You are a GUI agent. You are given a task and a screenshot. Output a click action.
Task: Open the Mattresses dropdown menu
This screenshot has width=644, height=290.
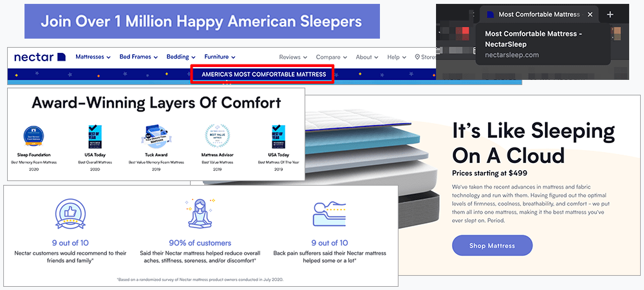point(93,57)
